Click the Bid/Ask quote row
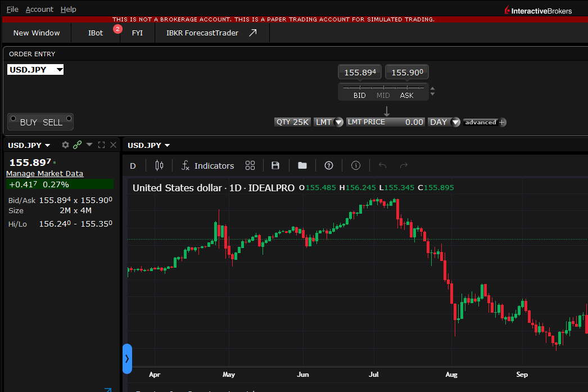 point(60,200)
